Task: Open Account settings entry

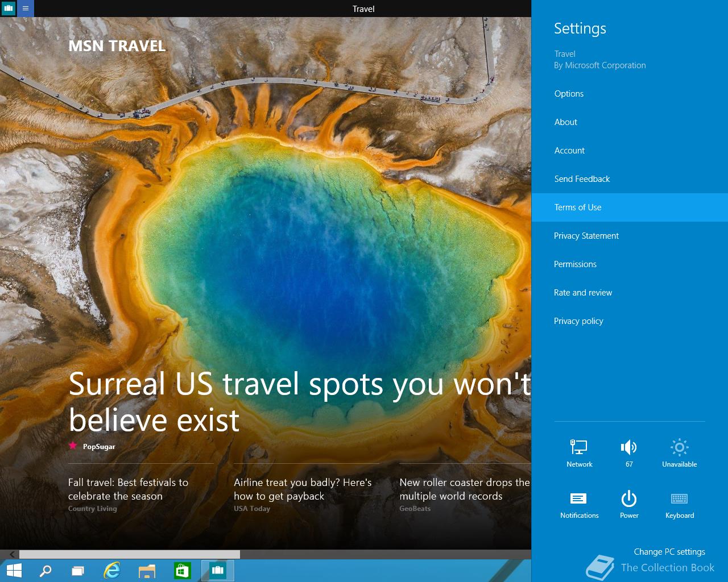Action: 630,151
